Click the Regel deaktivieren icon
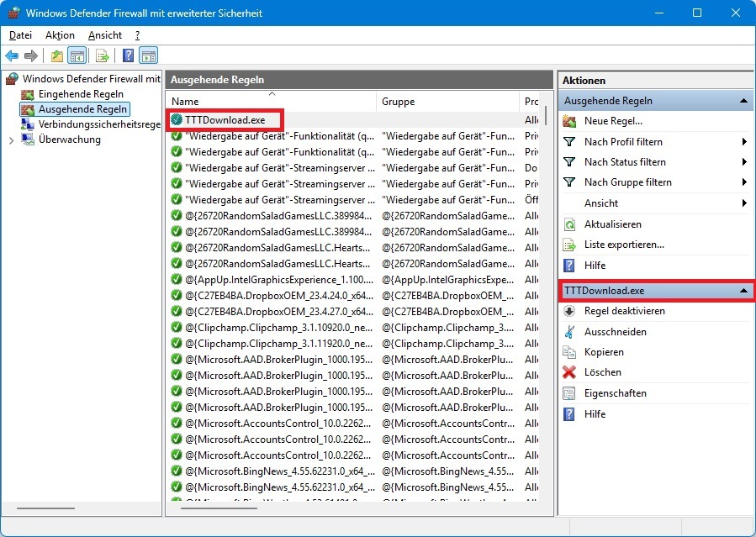Image resolution: width=756 pixels, height=537 pixels. coord(569,311)
